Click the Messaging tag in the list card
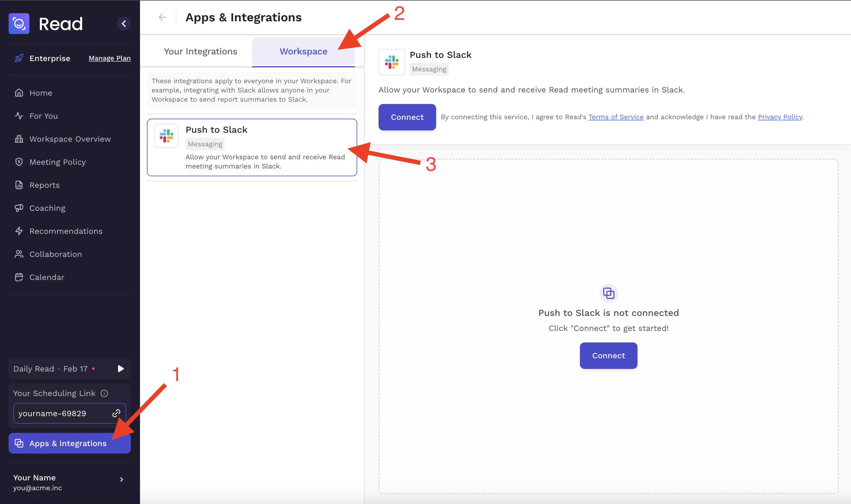Viewport: 851px width, 504px height. tap(205, 144)
